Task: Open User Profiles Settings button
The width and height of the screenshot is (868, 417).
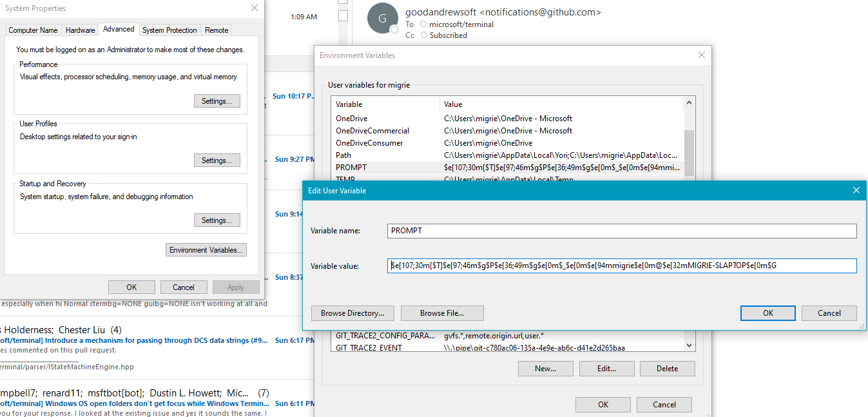Action: 217,160
